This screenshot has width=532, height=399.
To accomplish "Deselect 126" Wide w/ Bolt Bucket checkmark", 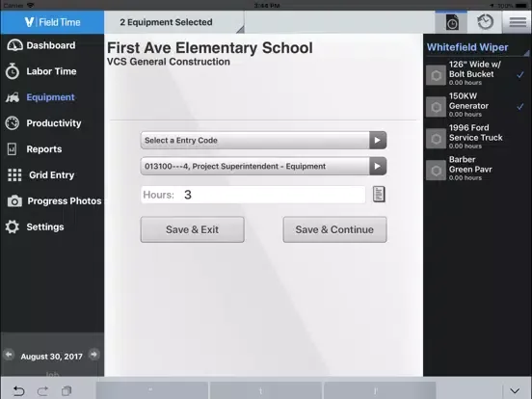I will pos(520,75).
